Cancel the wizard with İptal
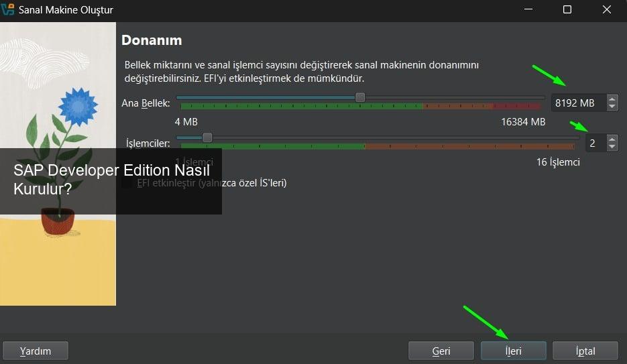 [x=585, y=351]
